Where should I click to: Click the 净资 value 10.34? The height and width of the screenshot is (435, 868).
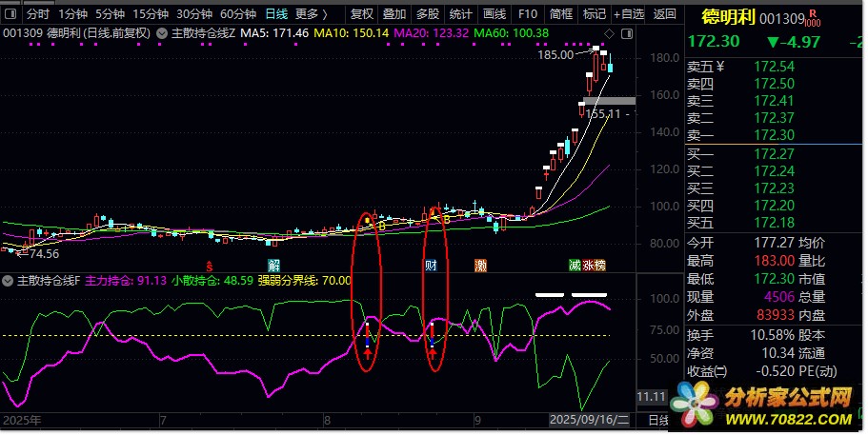click(778, 352)
